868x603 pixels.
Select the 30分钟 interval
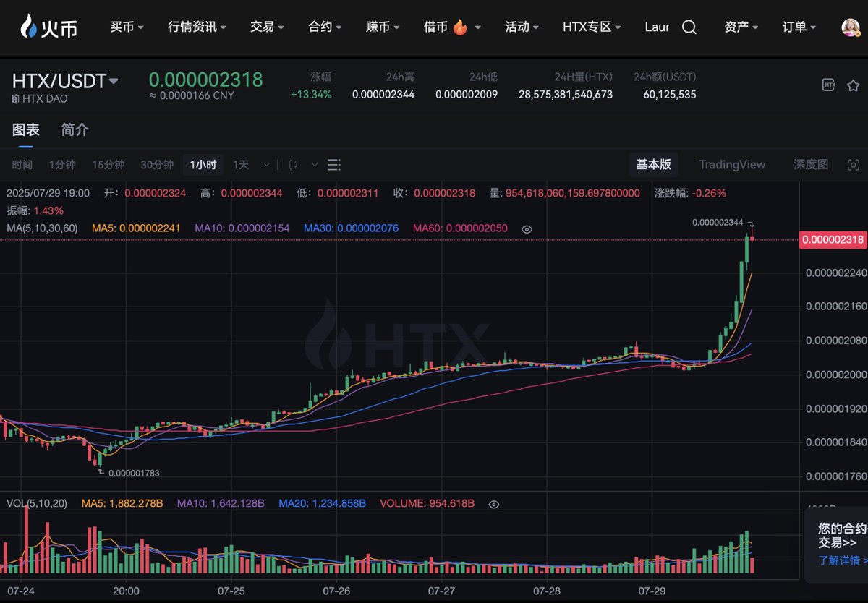point(157,165)
